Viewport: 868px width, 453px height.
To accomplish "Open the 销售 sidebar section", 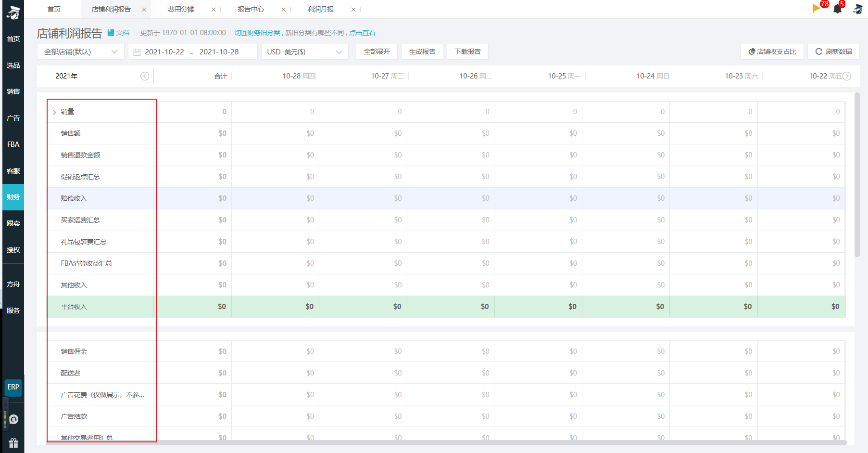I will tap(13, 91).
